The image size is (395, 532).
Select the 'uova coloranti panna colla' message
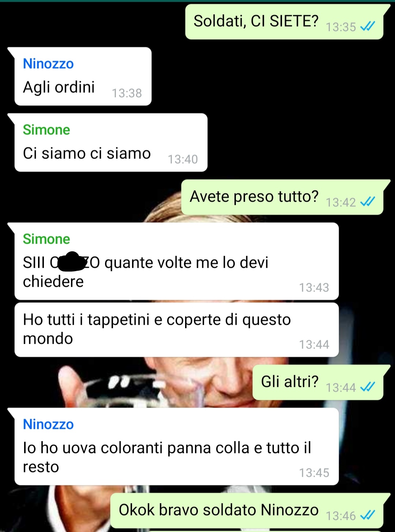point(177,446)
